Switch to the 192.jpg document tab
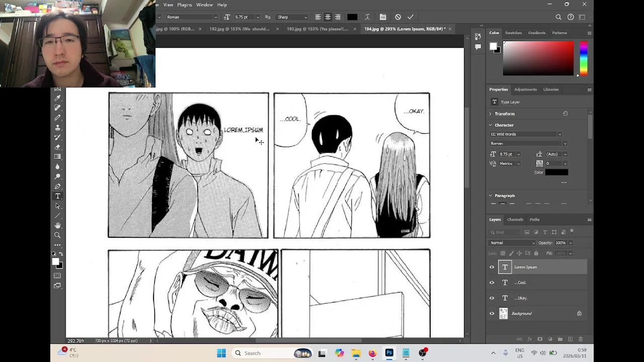This screenshot has height=362, width=644. [239, 29]
